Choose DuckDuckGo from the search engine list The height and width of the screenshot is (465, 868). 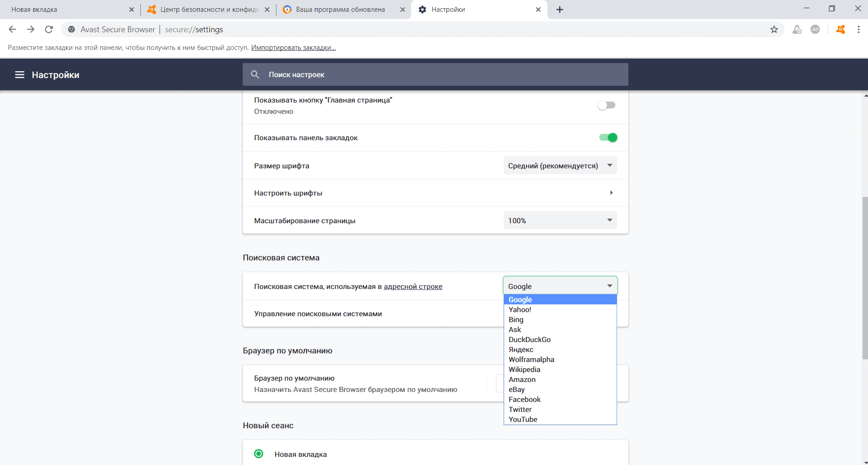coord(530,339)
